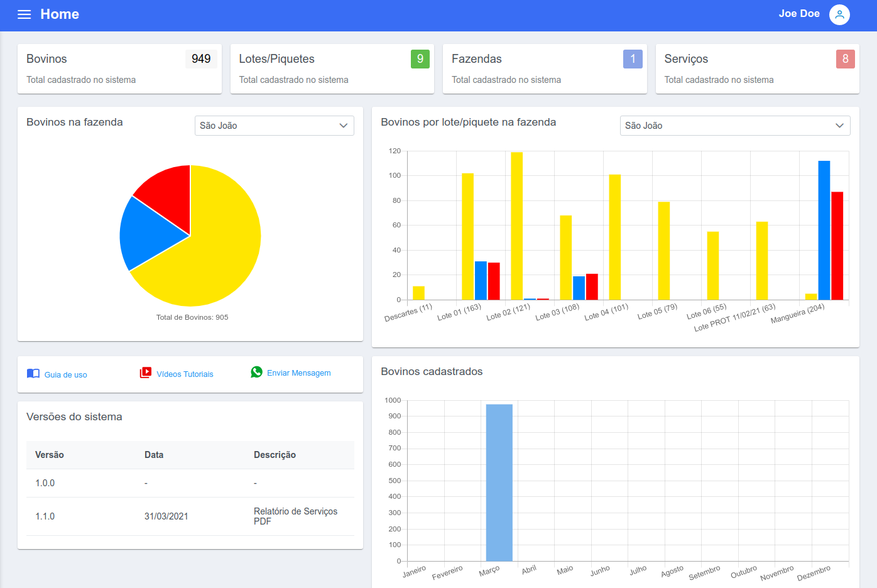Click the Data column header
Image resolution: width=877 pixels, height=588 pixels.
point(154,455)
